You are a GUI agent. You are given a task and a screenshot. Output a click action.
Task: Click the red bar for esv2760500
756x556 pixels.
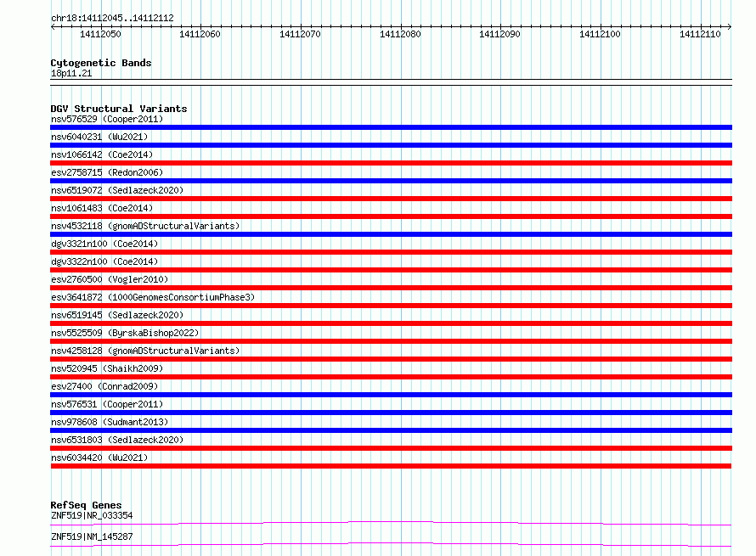pyautogui.click(x=391, y=288)
